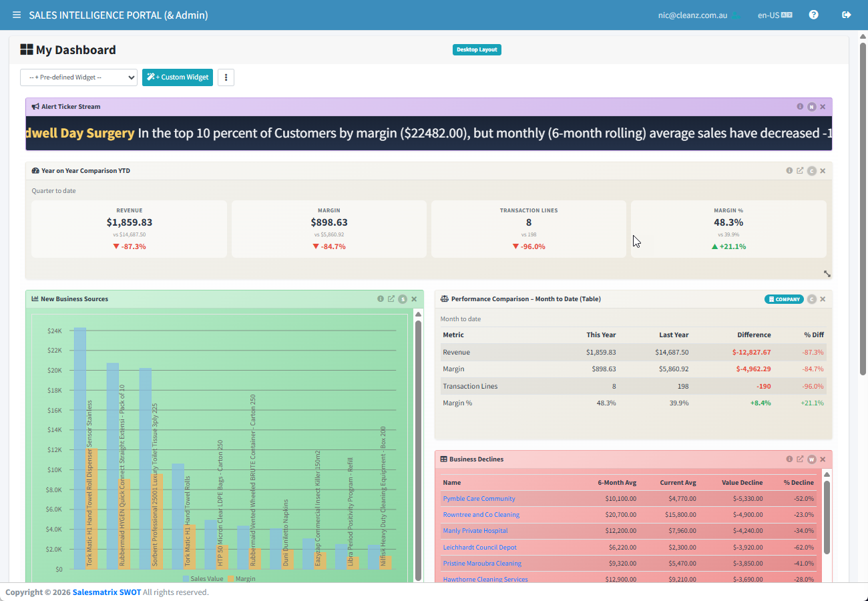Show info for Year on Year Comparison widget
The width and height of the screenshot is (868, 601).
click(x=789, y=171)
